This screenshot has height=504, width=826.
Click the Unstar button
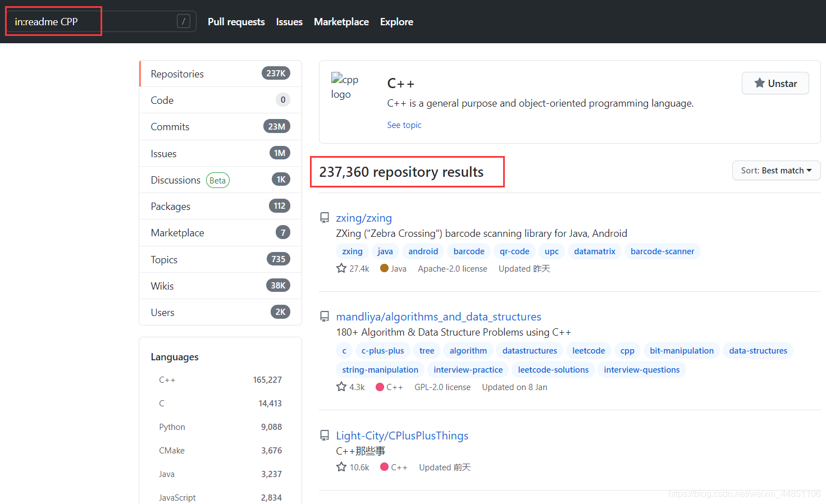pyautogui.click(x=775, y=83)
